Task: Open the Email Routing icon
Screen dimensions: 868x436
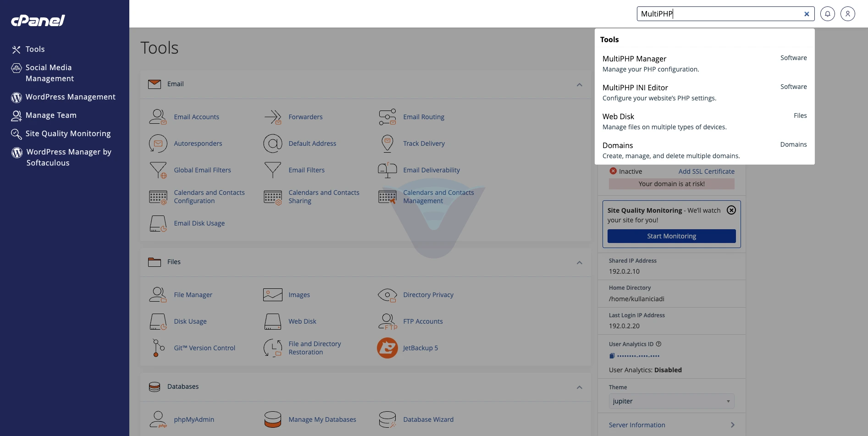Action: coord(387,117)
